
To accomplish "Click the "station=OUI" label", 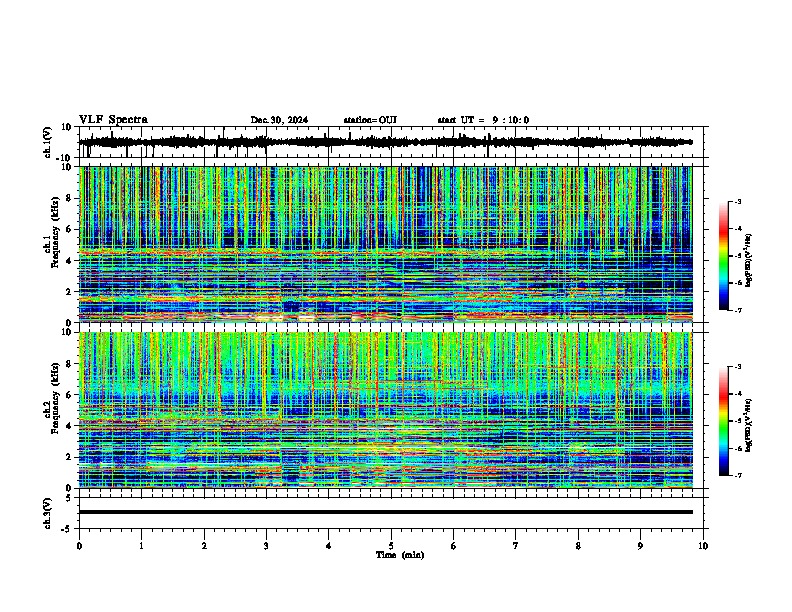I will (370, 120).
